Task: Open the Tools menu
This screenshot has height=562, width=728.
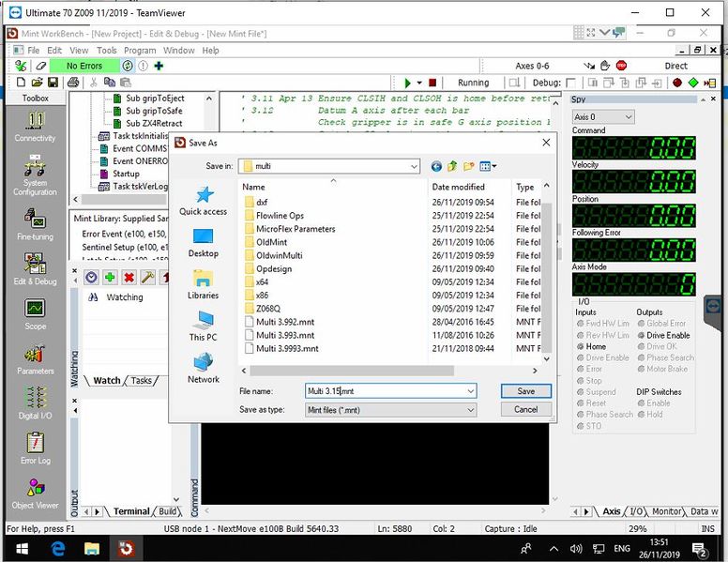Action: click(x=106, y=50)
